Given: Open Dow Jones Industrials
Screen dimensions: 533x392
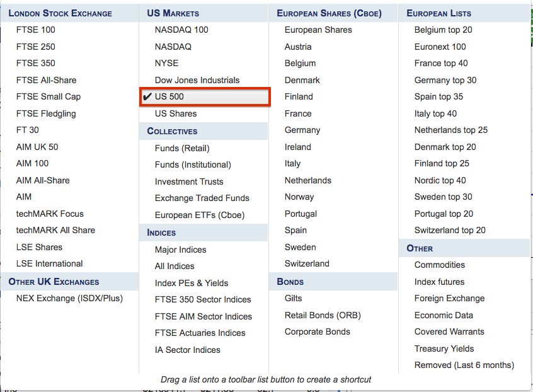Looking at the screenshot, I should click(197, 80).
